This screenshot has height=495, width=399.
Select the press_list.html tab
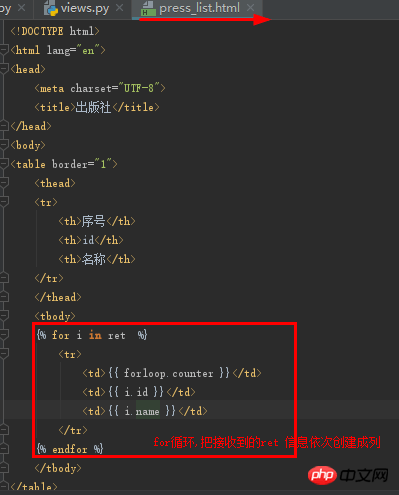[x=199, y=8]
